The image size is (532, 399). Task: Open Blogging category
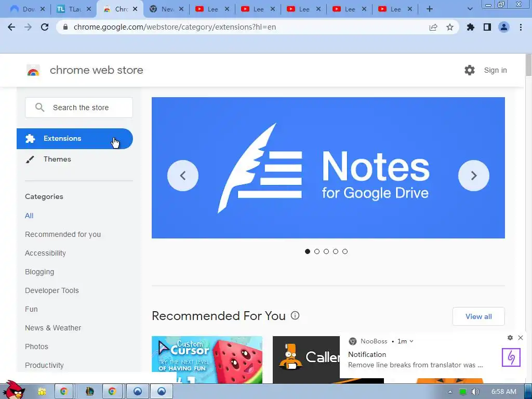point(39,272)
